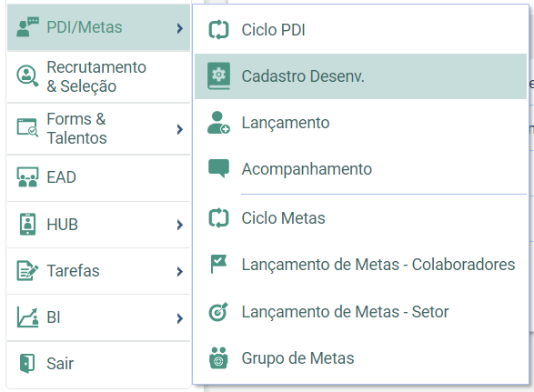The image size is (534, 392).
Task: Click the flag icon for Metas Colaboradores
Action: 218,264
